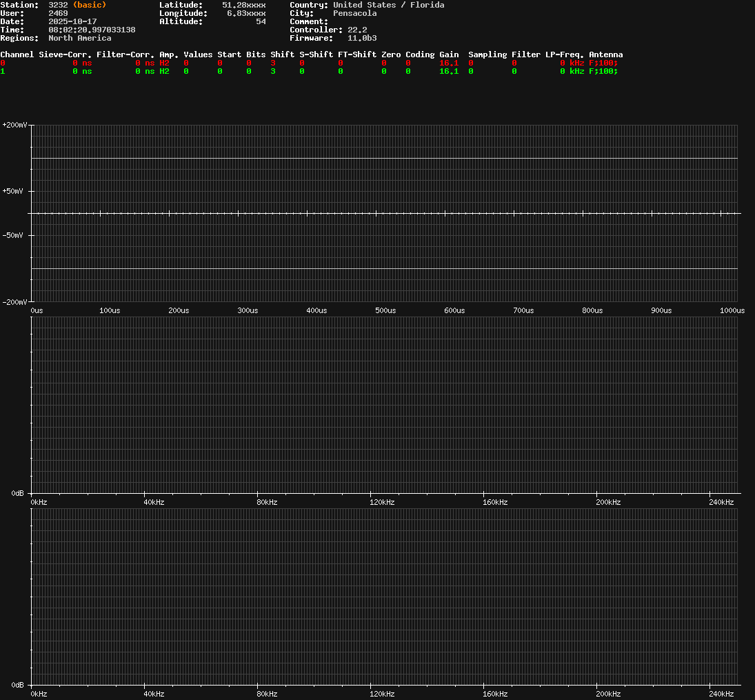755x700 pixels.
Task: Click the 500us marker on time axis
Action: [x=385, y=310]
